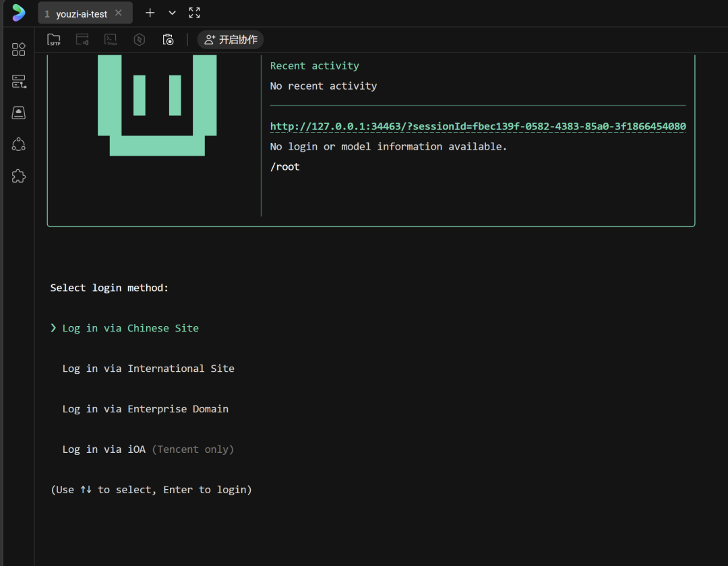Screen dimensions: 728x566
Task: Open the clipboard recording icon
Action: [168, 40]
